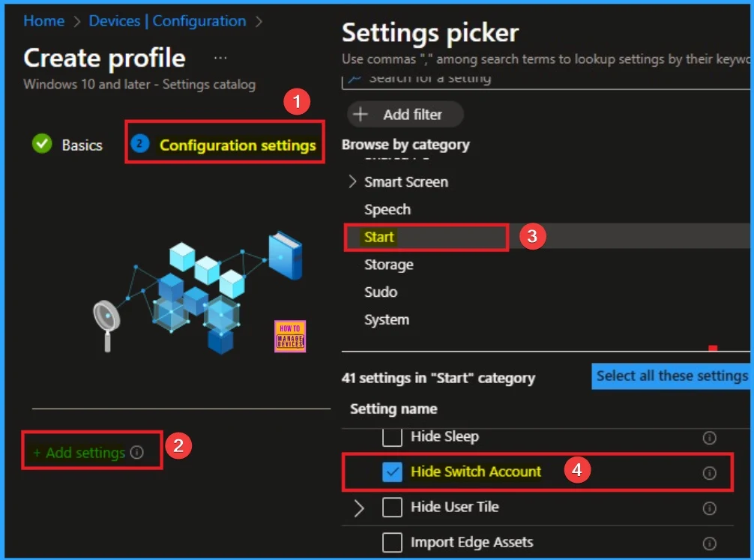Click the 41 settings in Start category text

(x=438, y=378)
